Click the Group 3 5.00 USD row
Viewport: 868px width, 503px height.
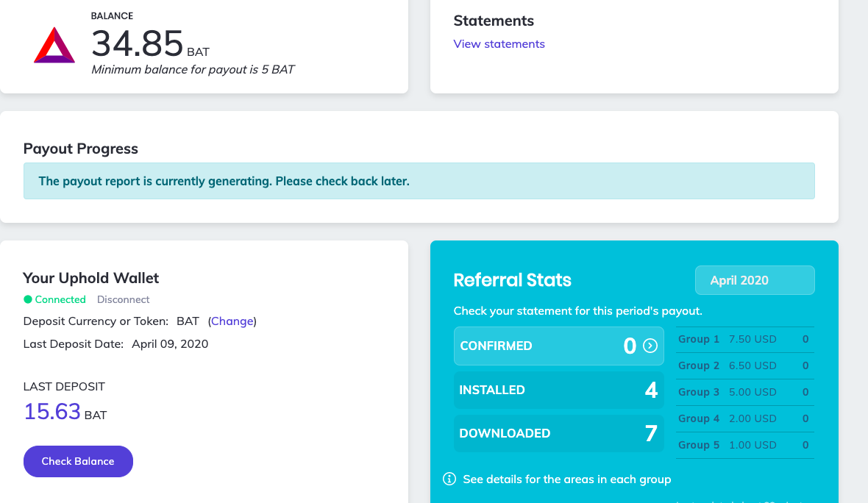tap(744, 393)
